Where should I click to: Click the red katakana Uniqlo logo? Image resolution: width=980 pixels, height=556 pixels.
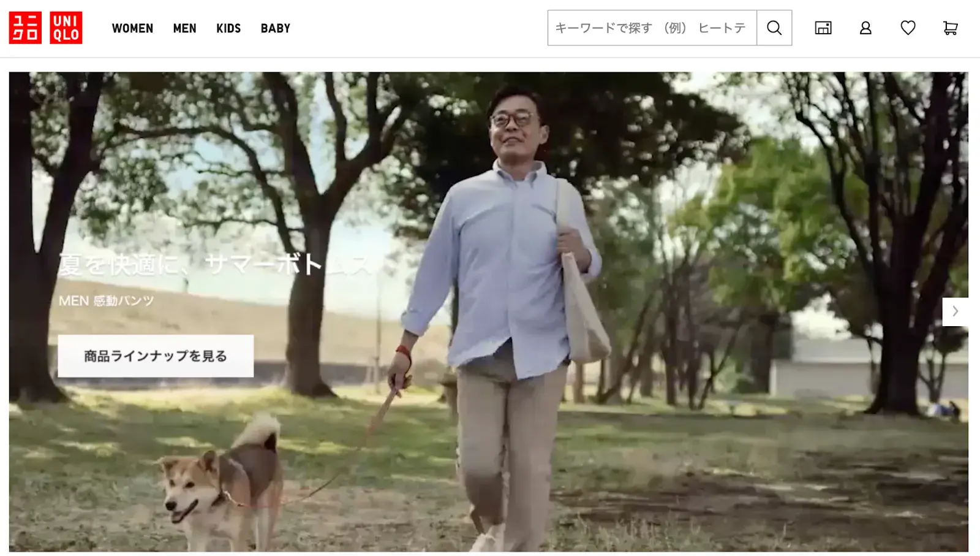tap(25, 28)
